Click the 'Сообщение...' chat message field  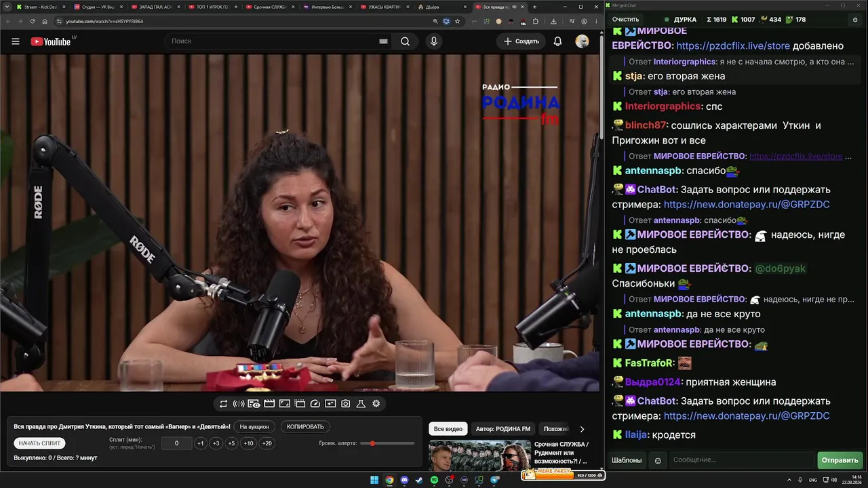742,460
